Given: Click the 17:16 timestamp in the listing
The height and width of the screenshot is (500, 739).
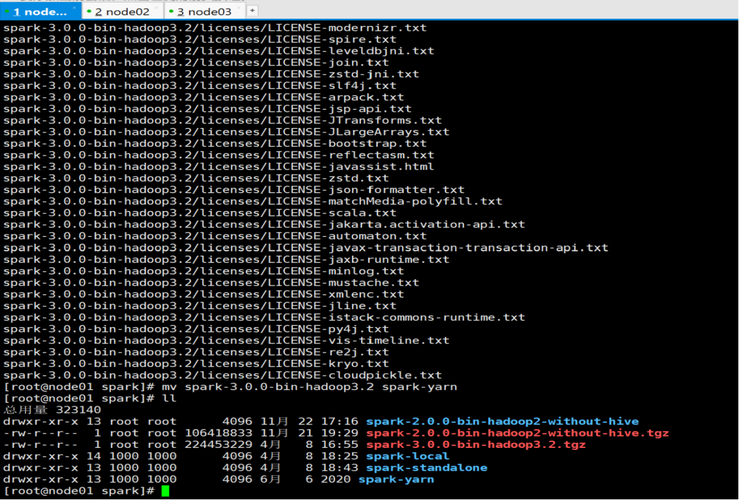Looking at the screenshot, I should pyautogui.click(x=340, y=422).
